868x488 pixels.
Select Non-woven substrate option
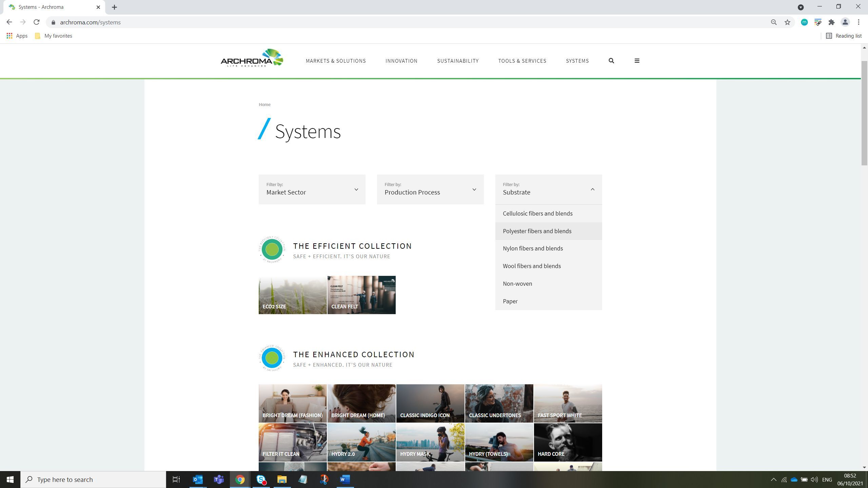point(549,284)
